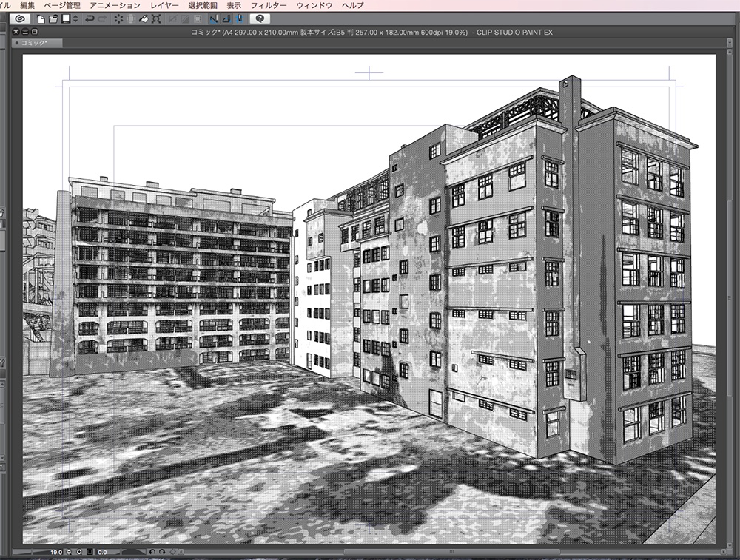Viewport: 740px width, 560px height.
Task: Open the 編集 menu
Action: (27, 5)
